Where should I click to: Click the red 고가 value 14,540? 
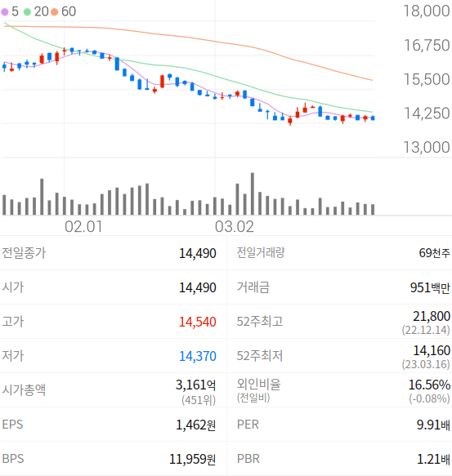197,322
